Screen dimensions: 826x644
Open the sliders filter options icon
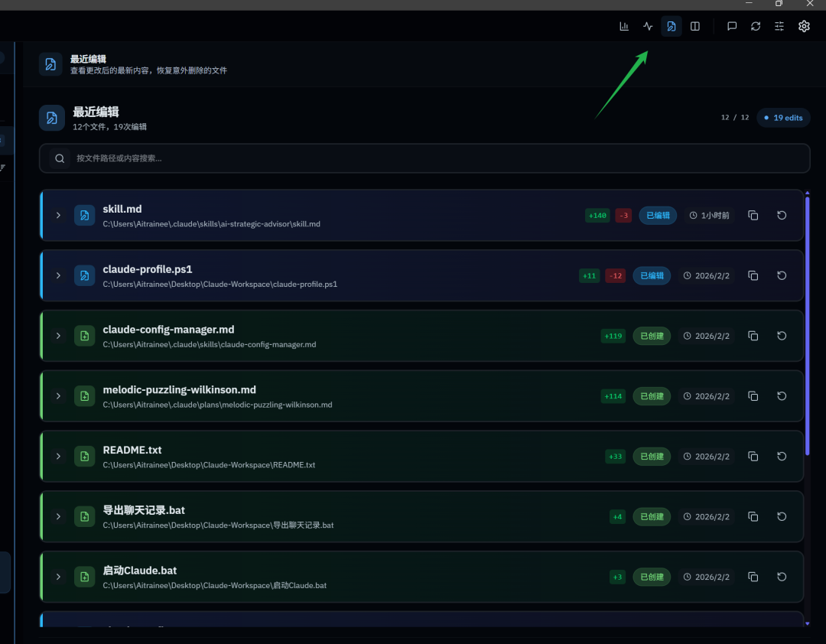coord(779,26)
